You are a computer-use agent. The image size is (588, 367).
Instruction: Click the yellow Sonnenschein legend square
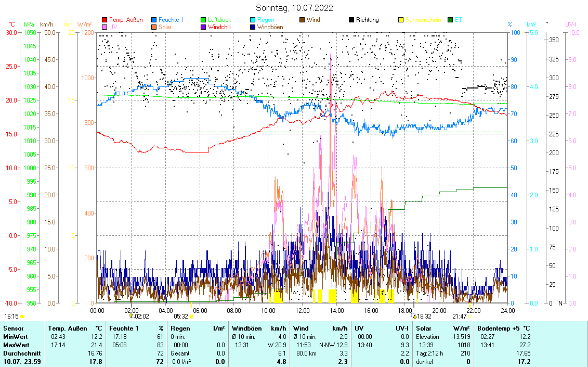click(x=401, y=20)
